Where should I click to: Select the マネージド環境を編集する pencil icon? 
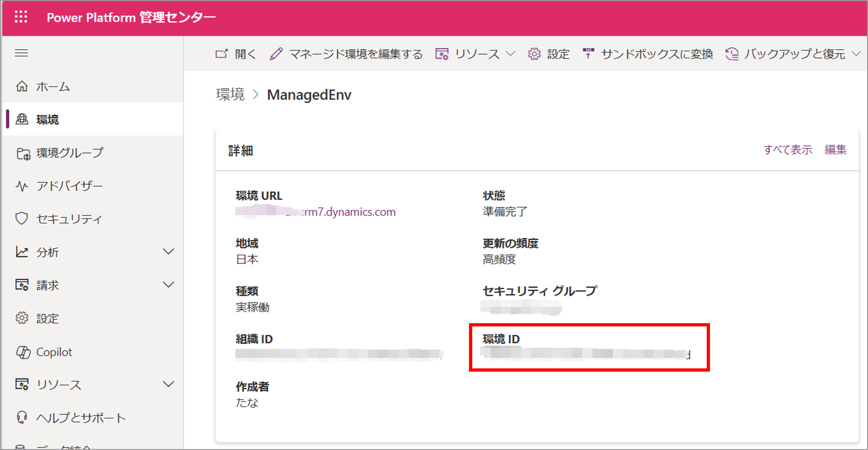276,54
